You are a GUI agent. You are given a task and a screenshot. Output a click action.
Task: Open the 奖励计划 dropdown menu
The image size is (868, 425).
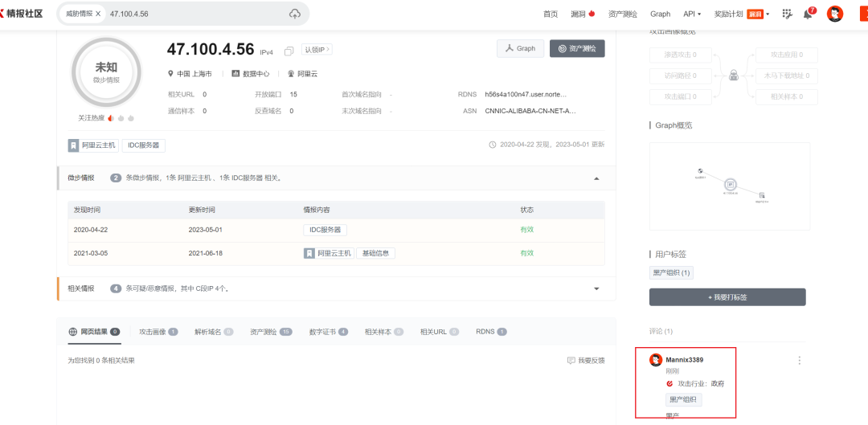pyautogui.click(x=741, y=14)
